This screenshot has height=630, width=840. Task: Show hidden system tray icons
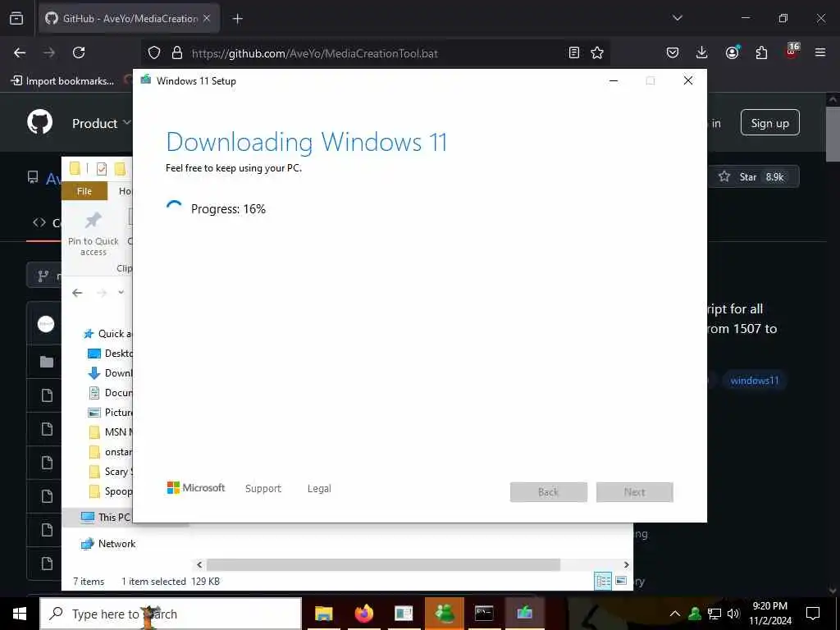675,614
